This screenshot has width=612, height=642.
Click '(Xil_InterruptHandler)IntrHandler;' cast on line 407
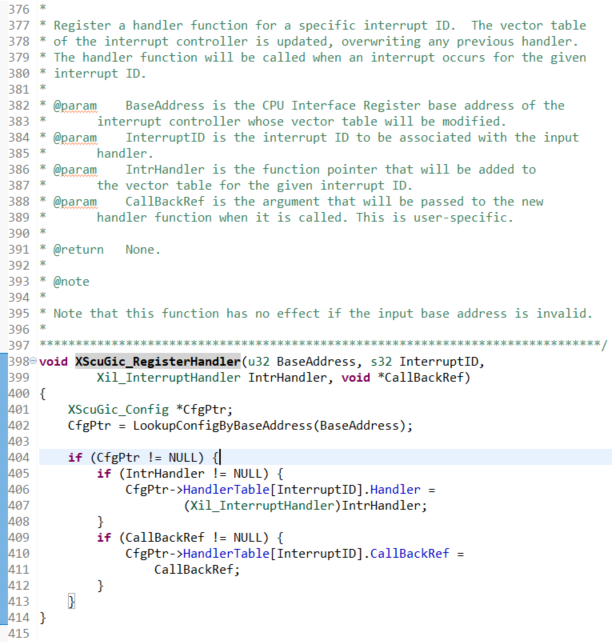pos(305,506)
